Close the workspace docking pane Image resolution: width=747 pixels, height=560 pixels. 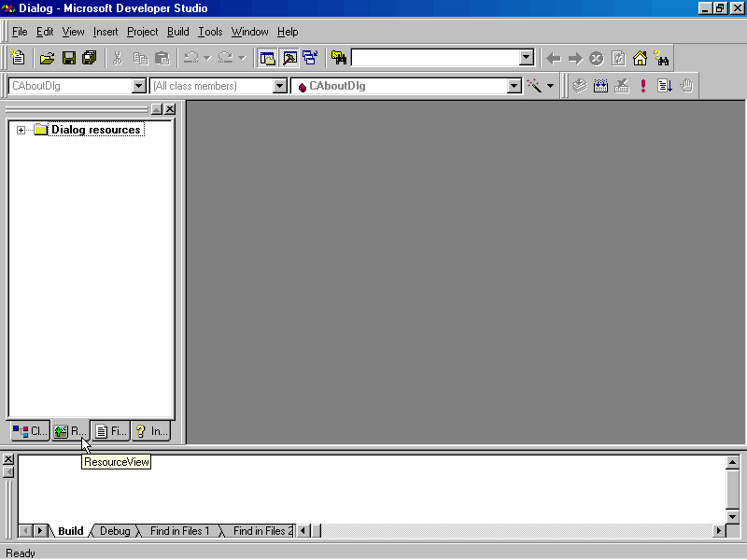point(170,109)
